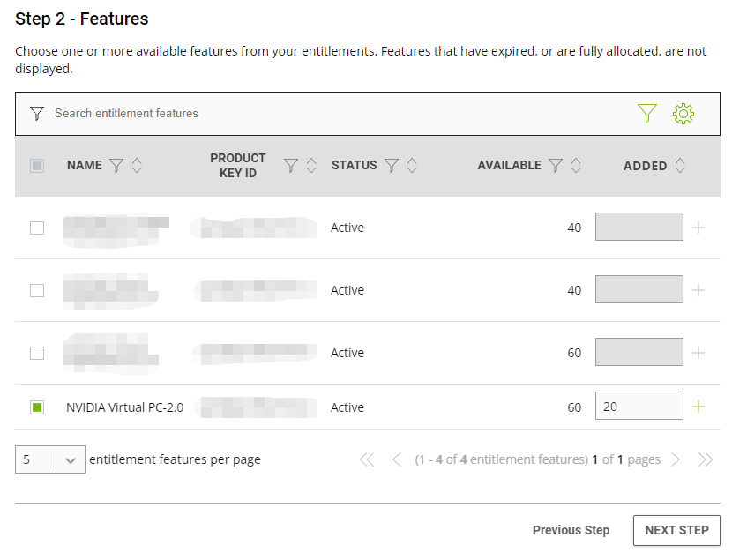
Task: Sort by the ADDED column arrows
Action: [x=679, y=165]
